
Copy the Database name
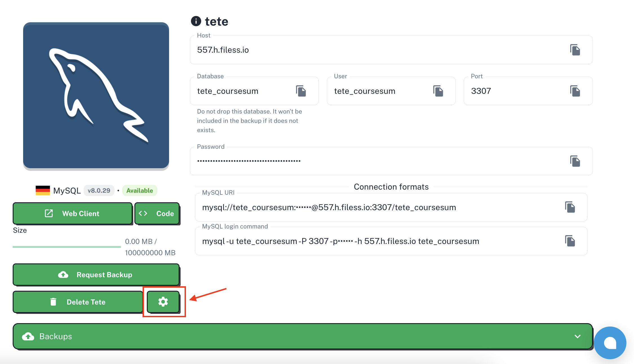(301, 91)
